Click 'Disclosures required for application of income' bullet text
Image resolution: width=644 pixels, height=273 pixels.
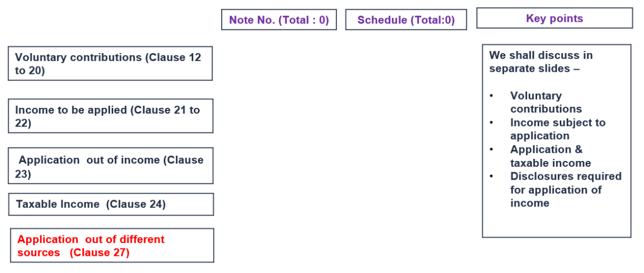click(x=566, y=189)
